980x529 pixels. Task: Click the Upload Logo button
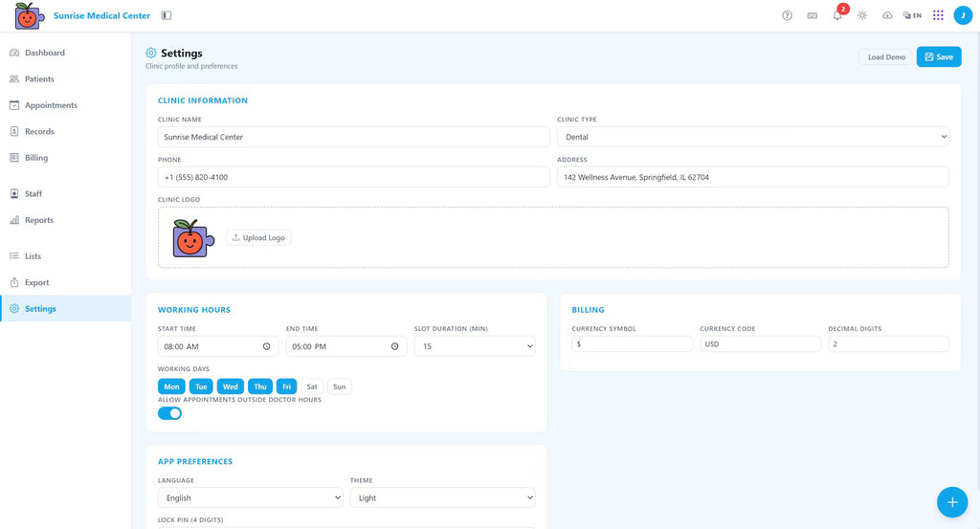coord(258,238)
